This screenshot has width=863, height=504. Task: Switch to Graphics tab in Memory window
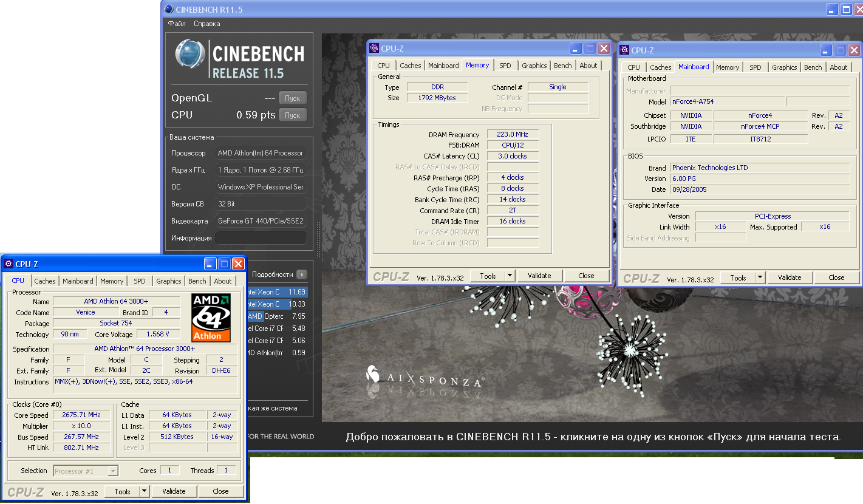point(534,66)
